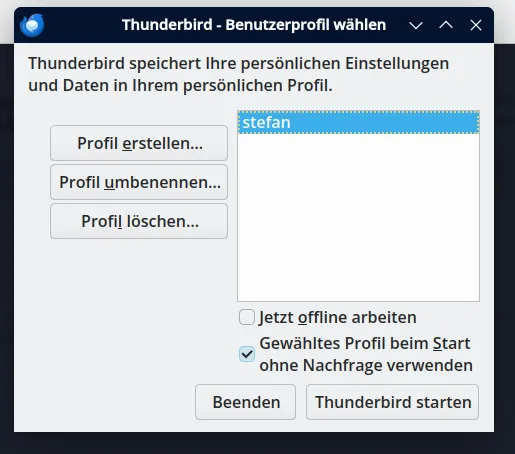515x454 pixels.
Task: Select the stefan profile entry
Action: (358, 123)
